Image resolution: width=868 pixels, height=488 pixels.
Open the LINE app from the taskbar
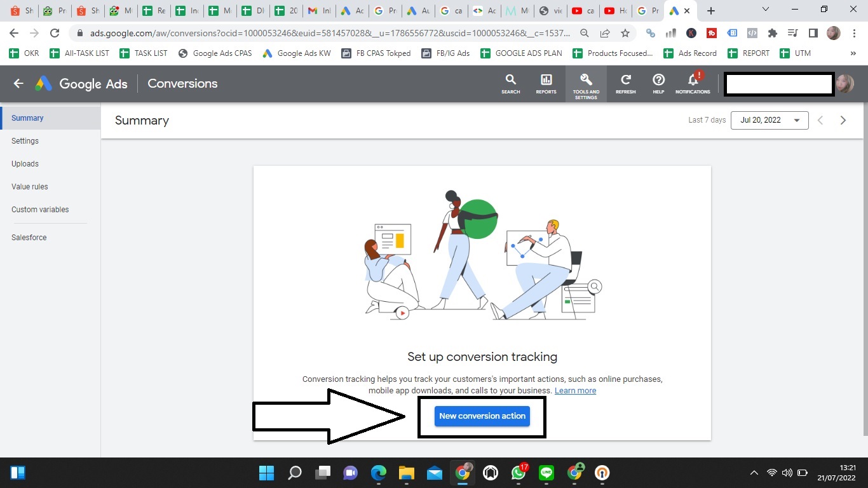click(547, 473)
